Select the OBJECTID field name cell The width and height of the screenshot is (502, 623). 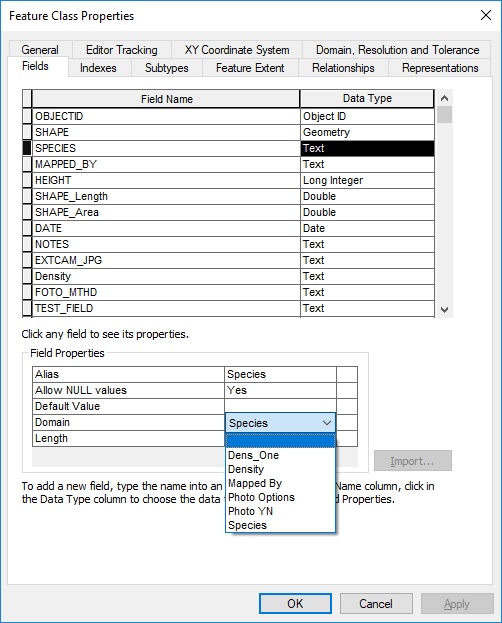pyautogui.click(x=166, y=116)
